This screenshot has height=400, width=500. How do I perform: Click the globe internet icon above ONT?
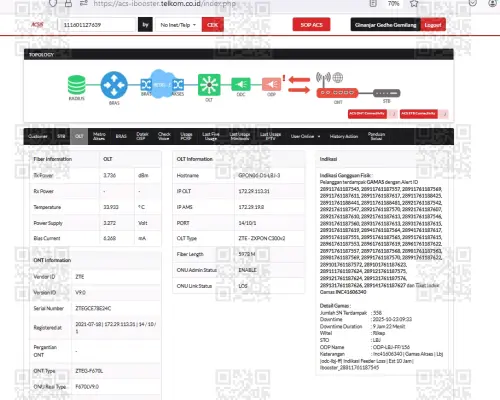[338, 77]
